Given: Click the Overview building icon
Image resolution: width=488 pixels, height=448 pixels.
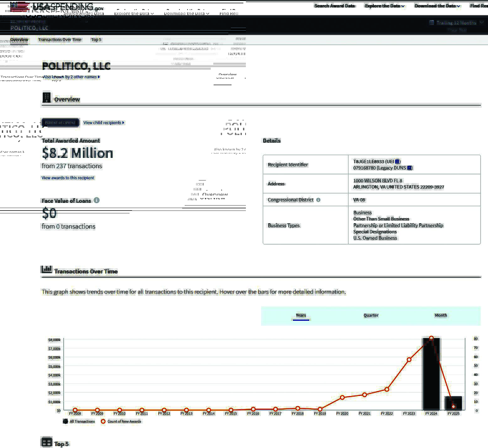Looking at the screenshot, I should pos(46,98).
